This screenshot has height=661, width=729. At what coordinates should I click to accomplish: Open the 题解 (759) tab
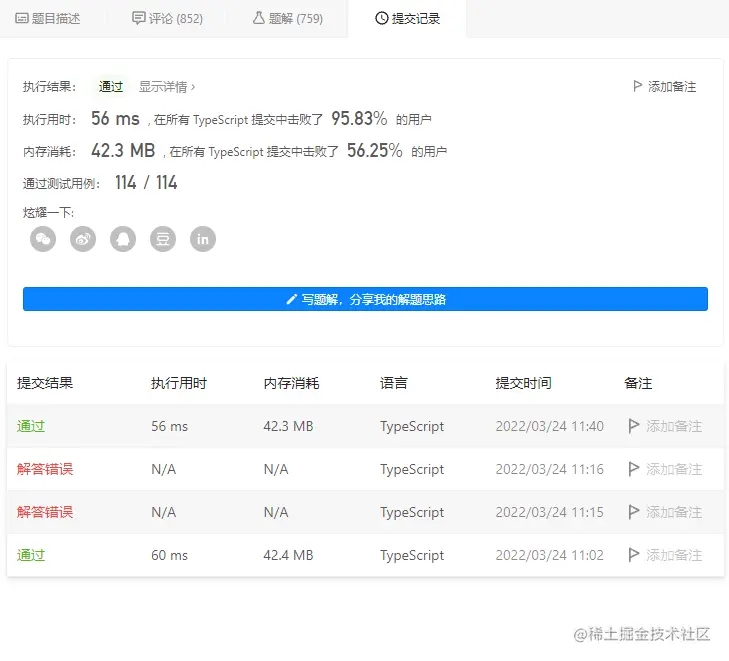[x=288, y=19]
